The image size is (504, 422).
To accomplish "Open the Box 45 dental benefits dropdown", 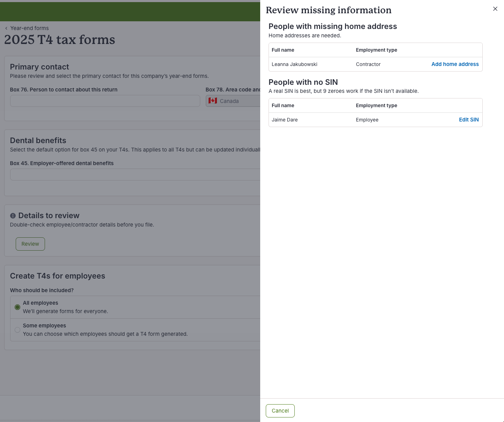I will (135, 175).
